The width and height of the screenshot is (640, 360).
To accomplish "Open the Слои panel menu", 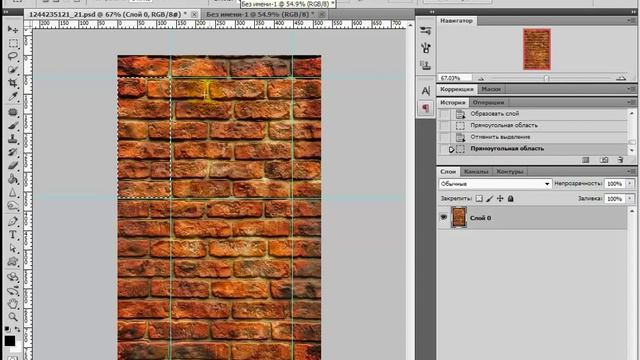I will tap(631, 172).
